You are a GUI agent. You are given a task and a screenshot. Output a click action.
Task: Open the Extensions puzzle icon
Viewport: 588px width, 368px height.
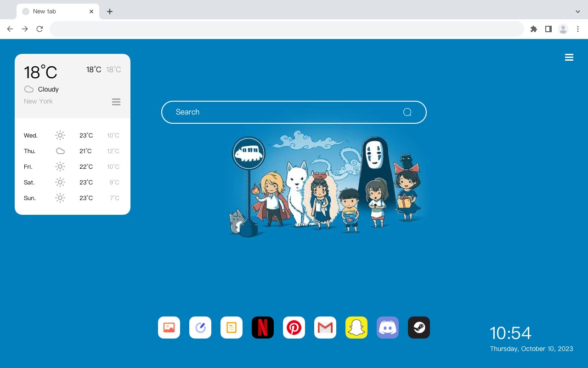[533, 29]
